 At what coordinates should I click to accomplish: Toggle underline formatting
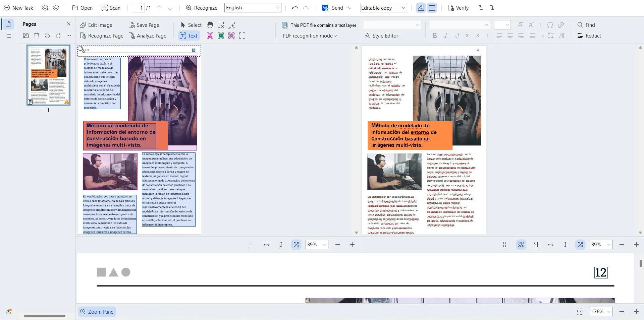coord(457,36)
